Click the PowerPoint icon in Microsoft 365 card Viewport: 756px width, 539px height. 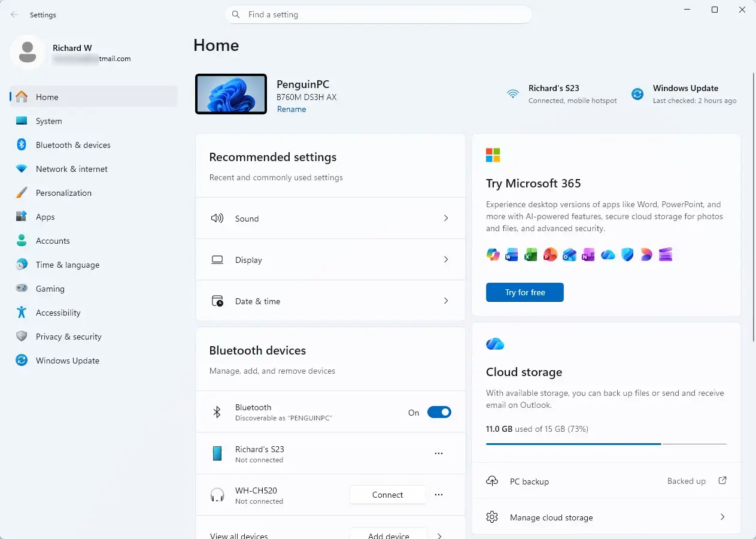550,255
